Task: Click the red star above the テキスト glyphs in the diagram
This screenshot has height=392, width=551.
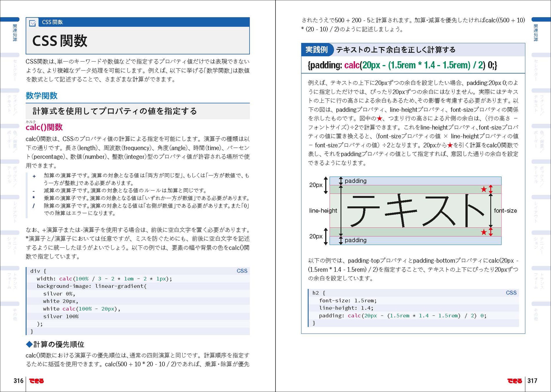Action: coord(484,189)
